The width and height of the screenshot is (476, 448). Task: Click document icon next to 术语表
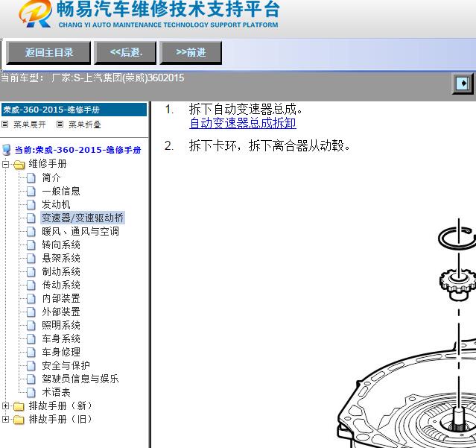click(x=31, y=392)
